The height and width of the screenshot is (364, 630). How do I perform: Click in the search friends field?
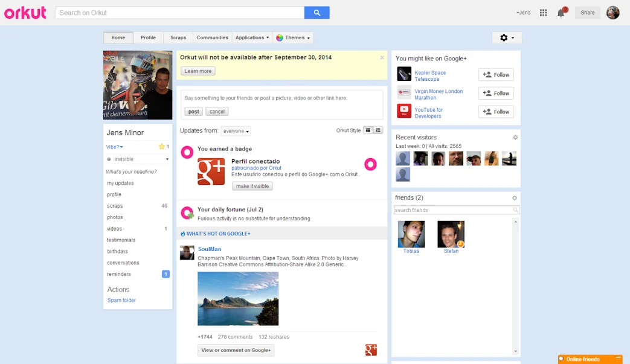pos(457,210)
